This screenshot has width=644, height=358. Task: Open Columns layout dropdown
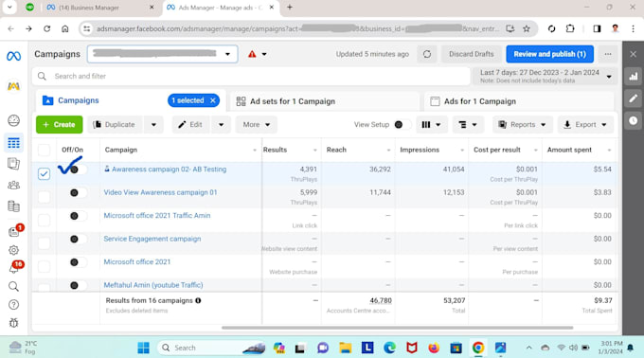[431, 124]
